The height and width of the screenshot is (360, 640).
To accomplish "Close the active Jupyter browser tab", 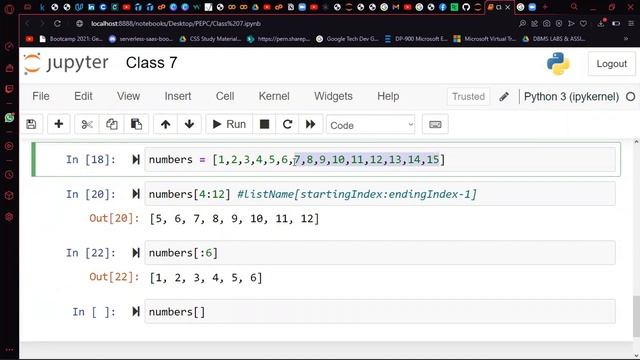I will 508,7.
